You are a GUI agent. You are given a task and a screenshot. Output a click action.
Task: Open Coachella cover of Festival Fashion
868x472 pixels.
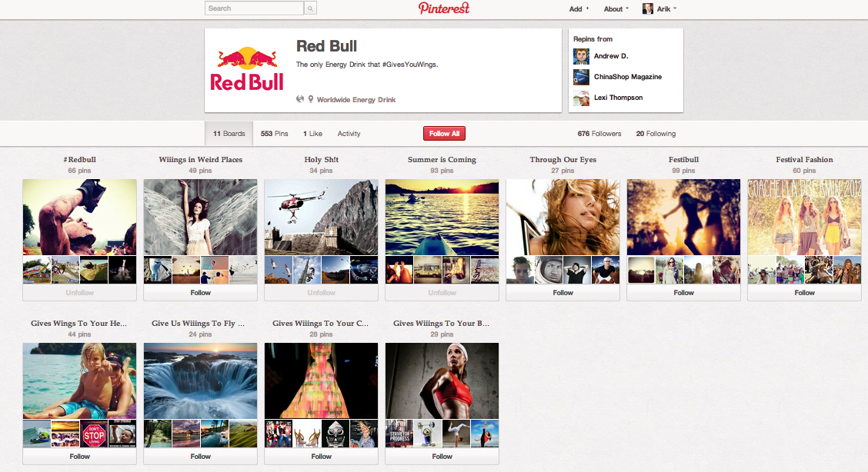(x=804, y=217)
